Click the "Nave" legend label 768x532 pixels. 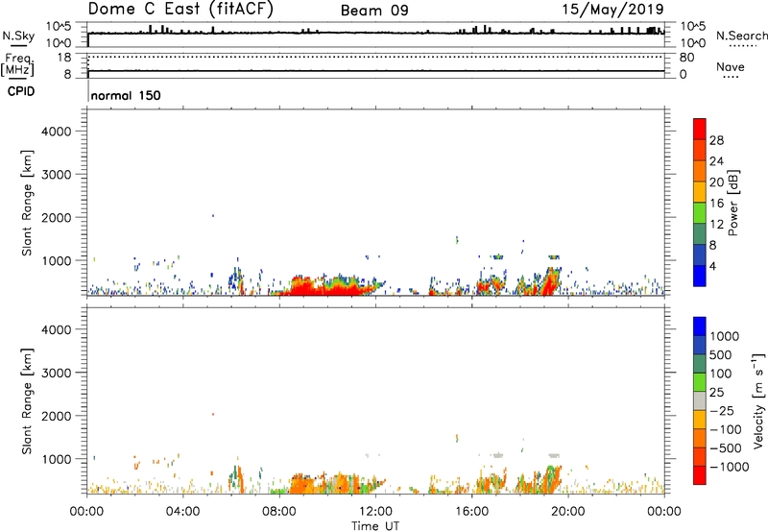pos(731,66)
